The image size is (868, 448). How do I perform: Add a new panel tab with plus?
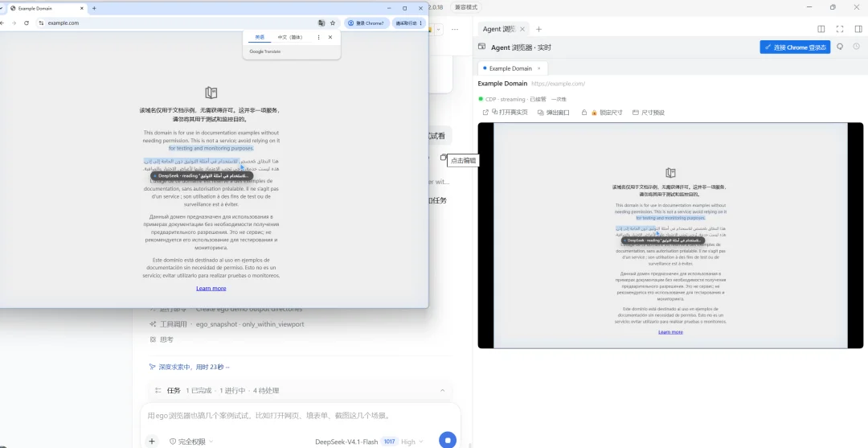538,29
